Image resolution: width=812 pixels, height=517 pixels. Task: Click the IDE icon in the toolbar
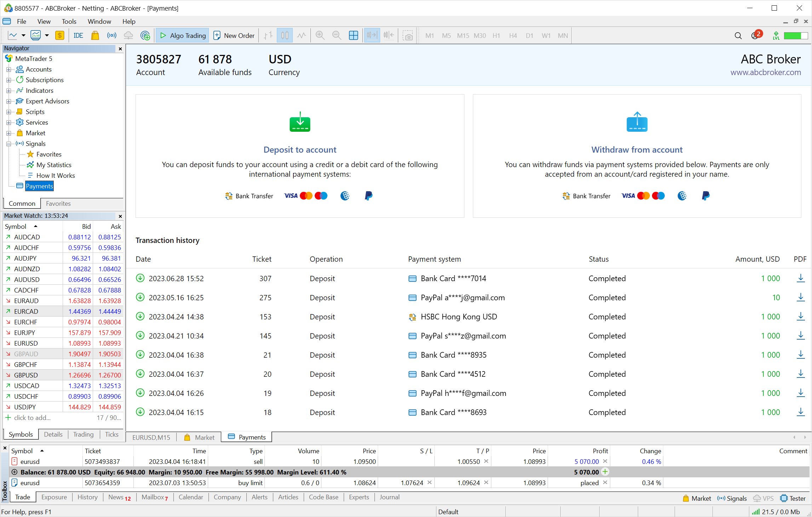pos(78,35)
